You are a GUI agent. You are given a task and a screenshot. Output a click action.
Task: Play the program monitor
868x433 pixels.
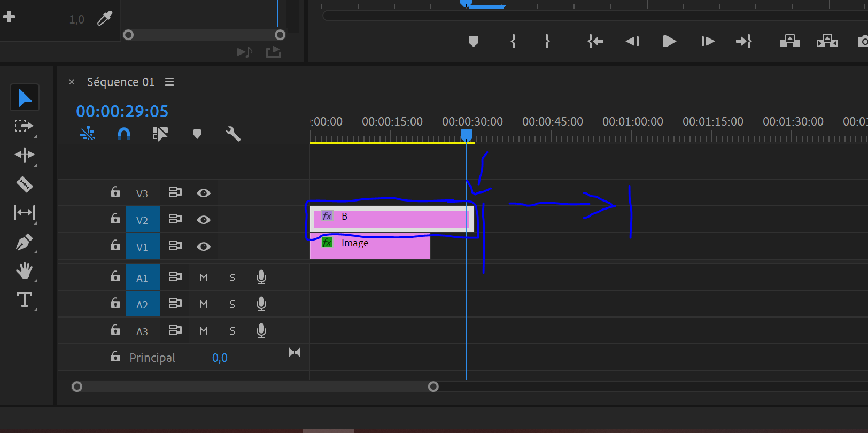pyautogui.click(x=669, y=41)
